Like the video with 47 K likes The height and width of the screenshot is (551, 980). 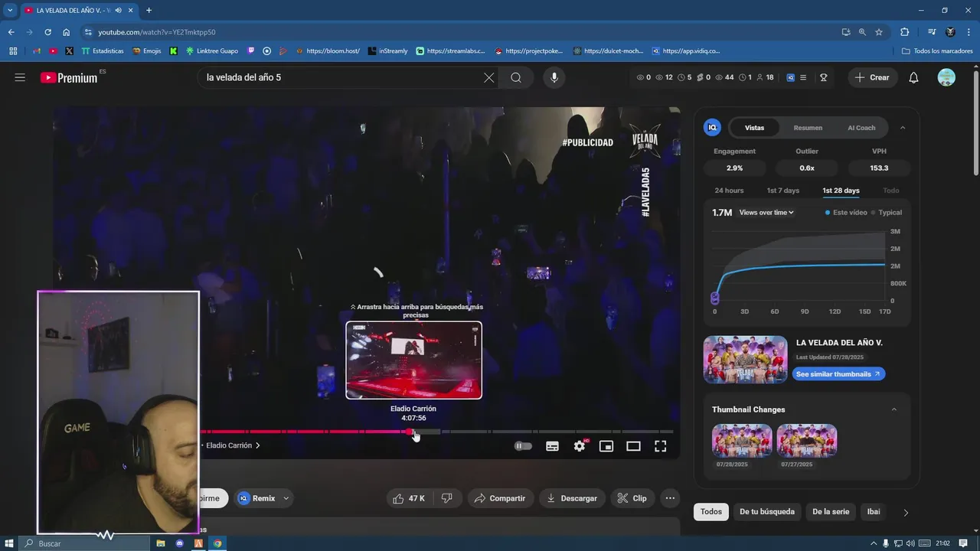click(x=409, y=498)
